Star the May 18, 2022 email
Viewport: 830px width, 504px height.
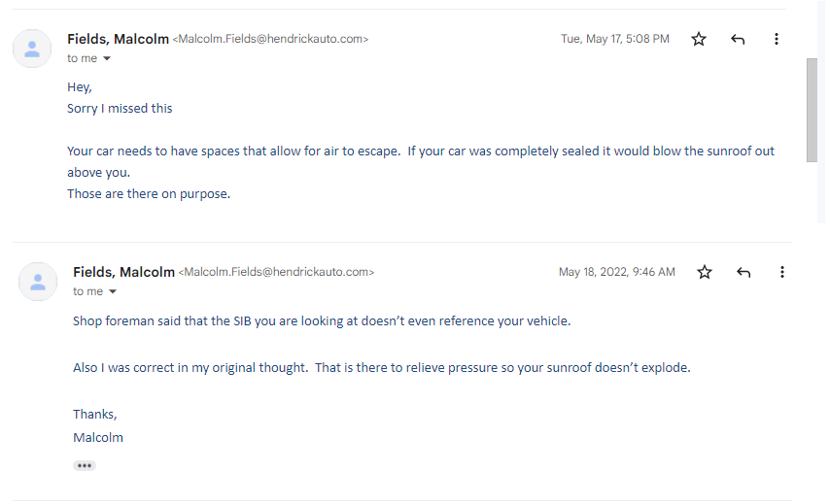[705, 272]
